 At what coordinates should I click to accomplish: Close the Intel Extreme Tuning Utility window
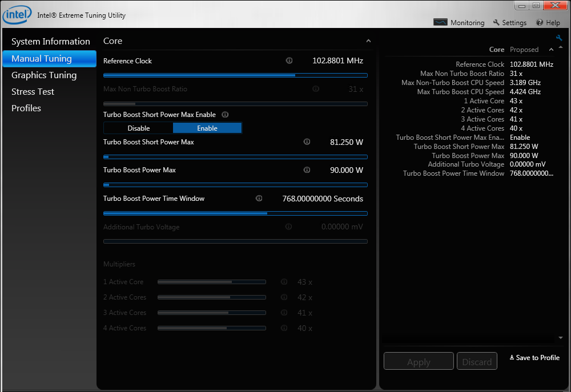click(x=556, y=5)
